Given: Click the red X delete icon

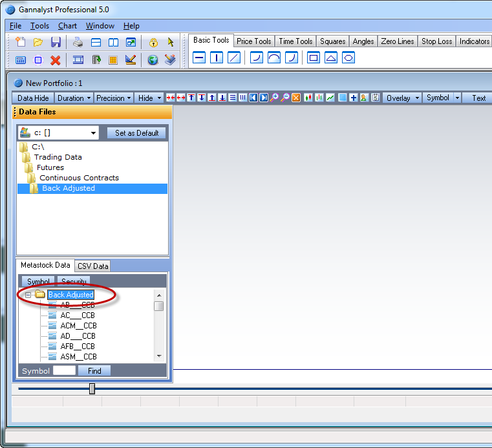Looking at the screenshot, I should pyautogui.click(x=56, y=60).
